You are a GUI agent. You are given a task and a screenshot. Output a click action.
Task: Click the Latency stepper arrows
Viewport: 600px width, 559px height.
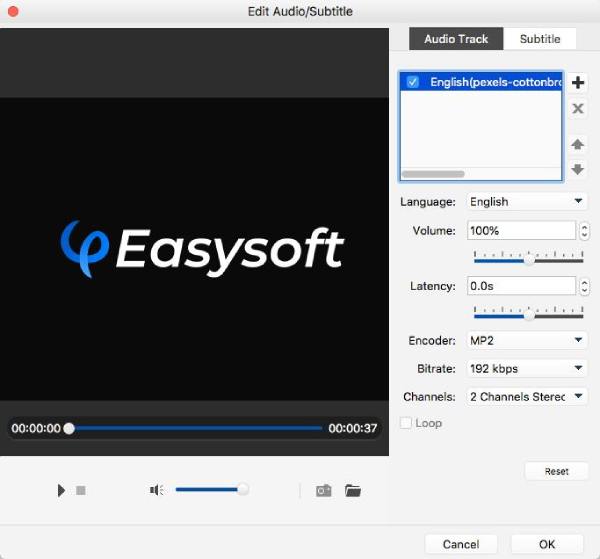coord(584,286)
